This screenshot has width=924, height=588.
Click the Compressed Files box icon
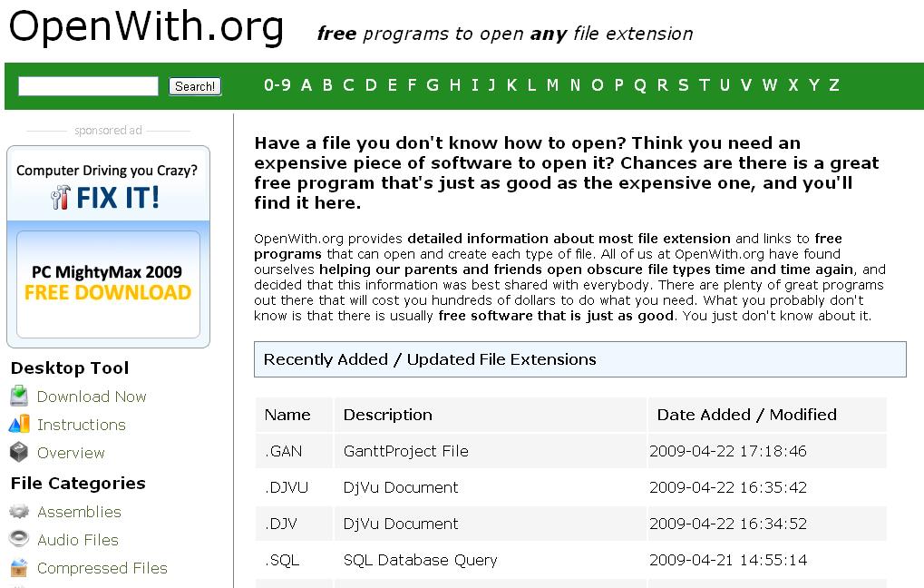point(19,568)
